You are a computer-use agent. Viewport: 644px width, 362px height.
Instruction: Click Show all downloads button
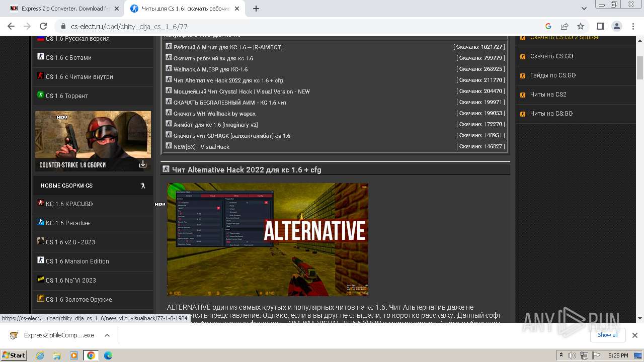(x=607, y=335)
